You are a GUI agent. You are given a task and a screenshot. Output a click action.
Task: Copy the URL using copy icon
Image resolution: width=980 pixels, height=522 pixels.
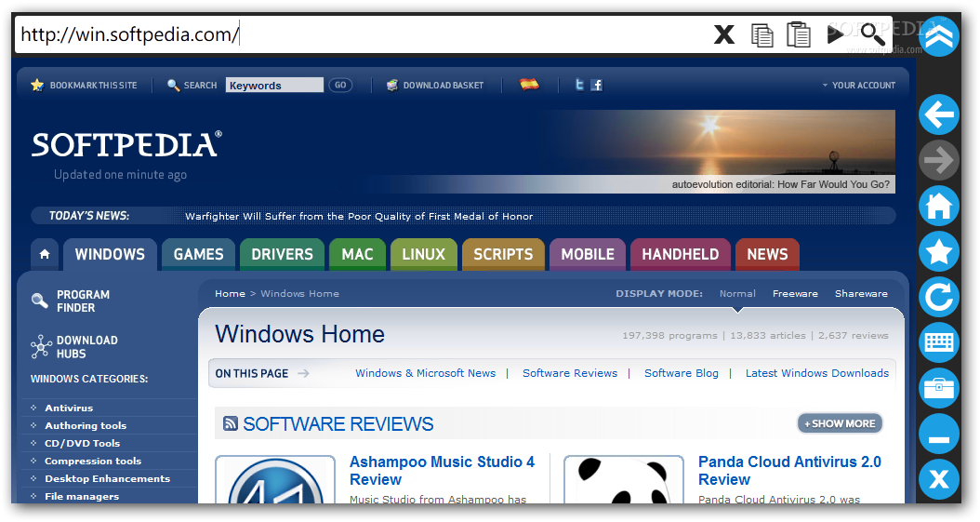coord(761,35)
